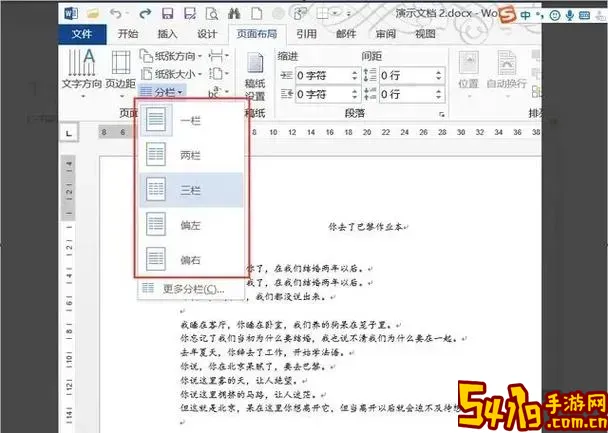Open the 段落 paragraph dialog launcher
Viewport: 608px width, 433px height.
click(x=441, y=115)
